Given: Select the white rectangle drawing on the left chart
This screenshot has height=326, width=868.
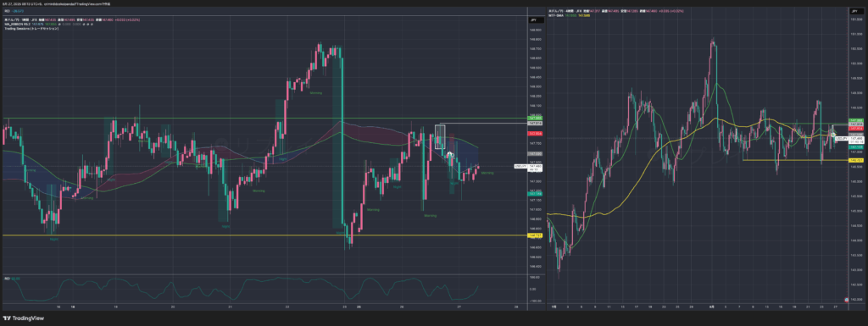Looking at the screenshot, I should pos(440,136).
